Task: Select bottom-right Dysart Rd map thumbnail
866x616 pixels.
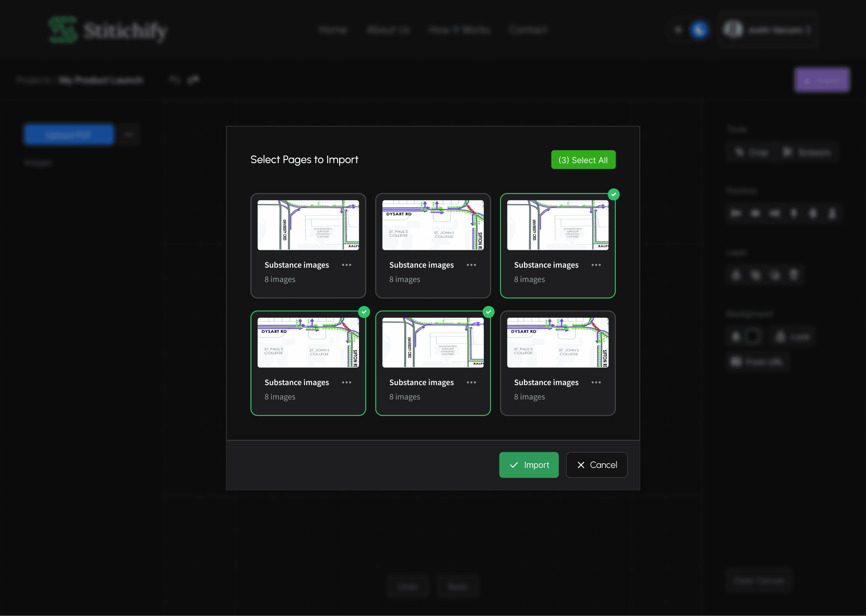Action: point(558,343)
